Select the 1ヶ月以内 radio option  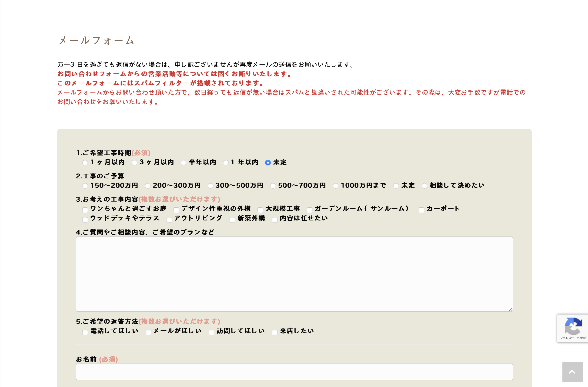[x=85, y=163]
